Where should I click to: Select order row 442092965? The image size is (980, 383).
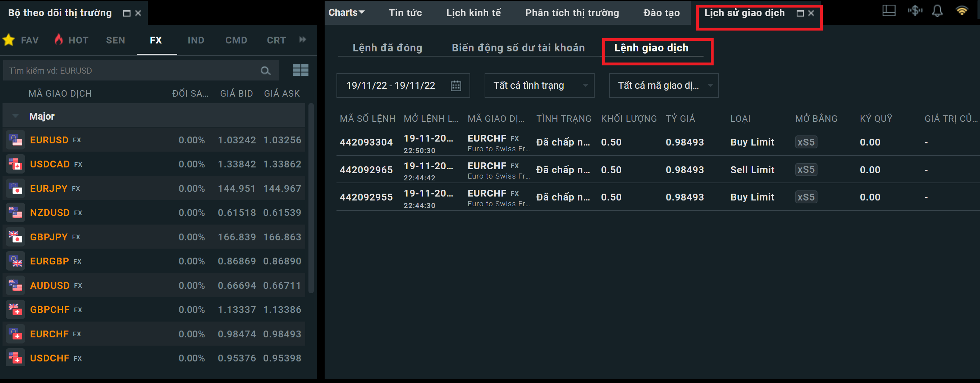coord(658,170)
